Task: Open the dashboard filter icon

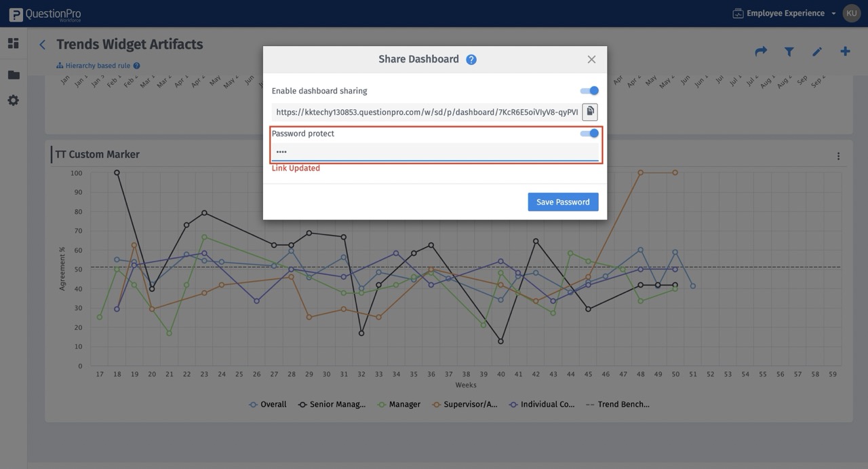Action: [x=789, y=52]
